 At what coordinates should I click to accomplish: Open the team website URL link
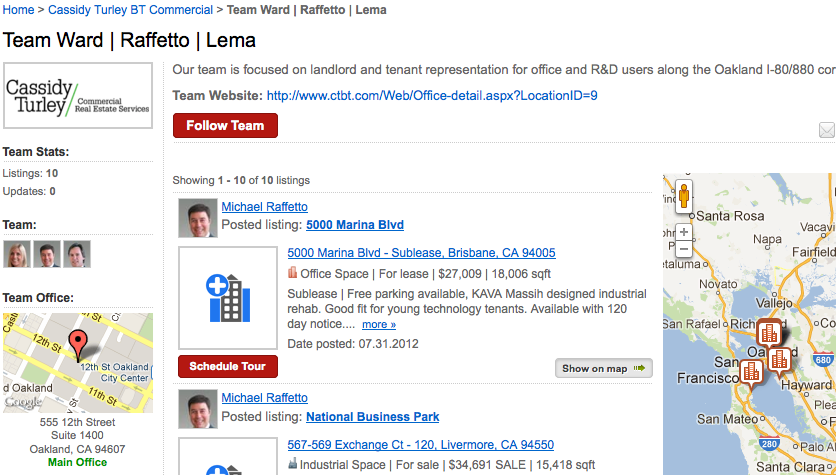(x=432, y=96)
